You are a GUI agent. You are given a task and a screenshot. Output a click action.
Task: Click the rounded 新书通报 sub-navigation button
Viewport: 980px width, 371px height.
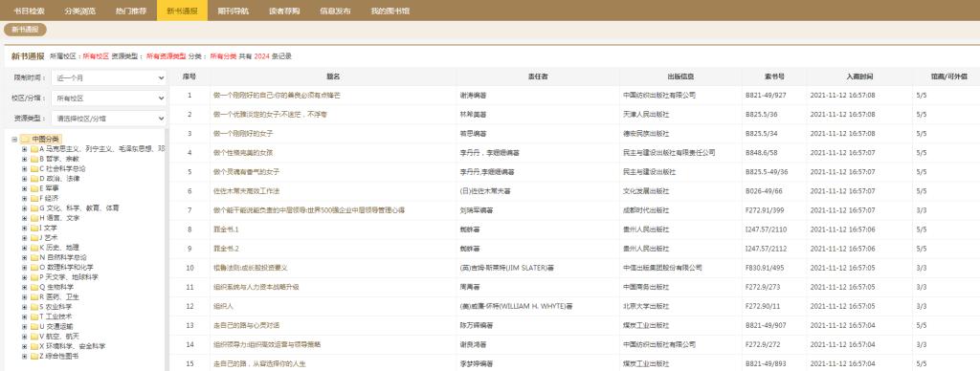coord(25,30)
